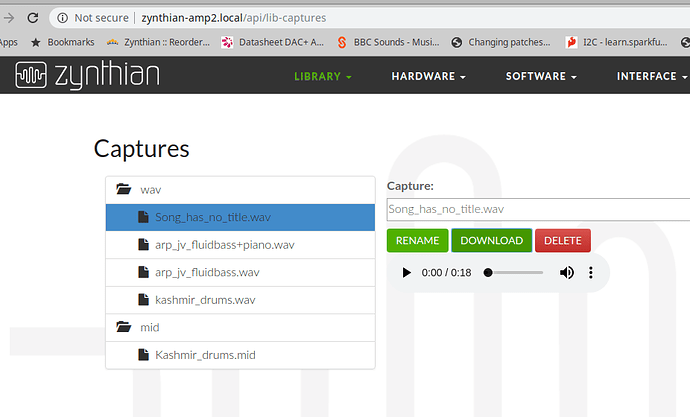The width and height of the screenshot is (690, 417).
Task: Click the BBC Sounds favicon
Action: click(342, 42)
